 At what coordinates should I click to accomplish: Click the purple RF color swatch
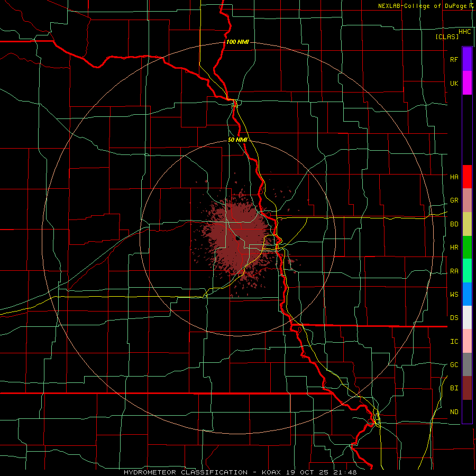tap(467, 59)
